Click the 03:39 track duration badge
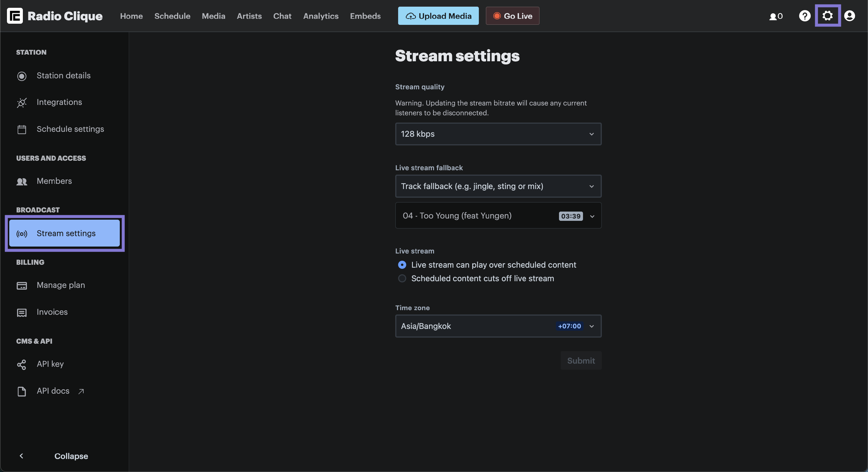 click(571, 216)
